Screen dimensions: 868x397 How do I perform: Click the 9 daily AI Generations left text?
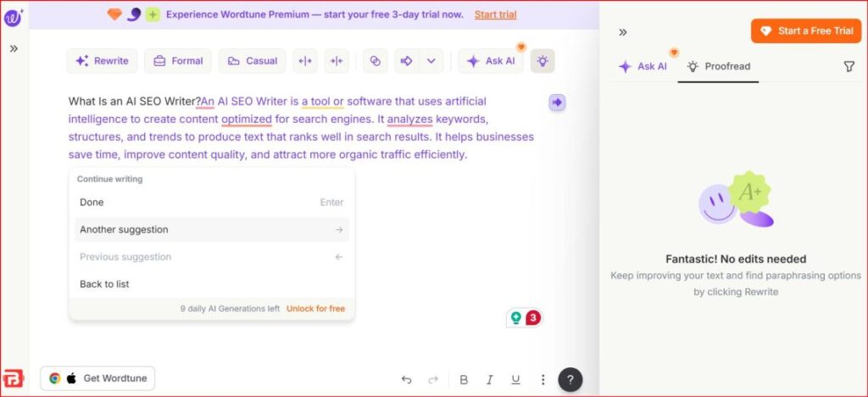(231, 309)
